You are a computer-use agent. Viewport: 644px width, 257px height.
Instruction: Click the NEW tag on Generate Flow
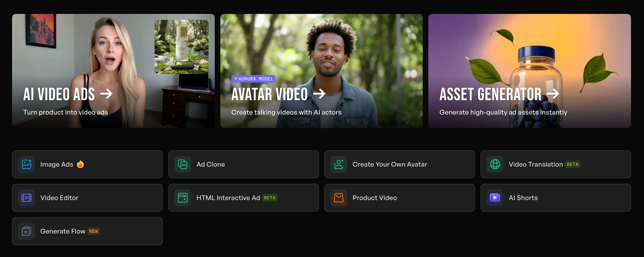point(94,231)
